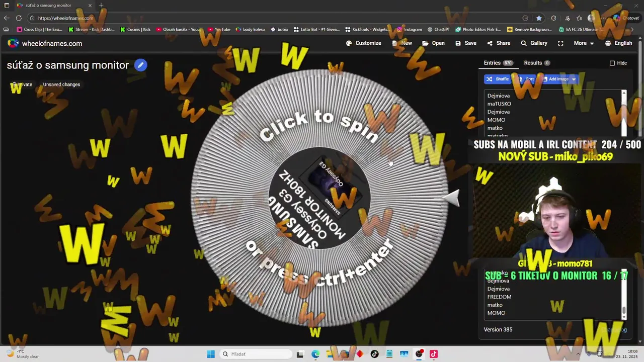Click the wheel center Samsung monitor image

click(x=320, y=199)
